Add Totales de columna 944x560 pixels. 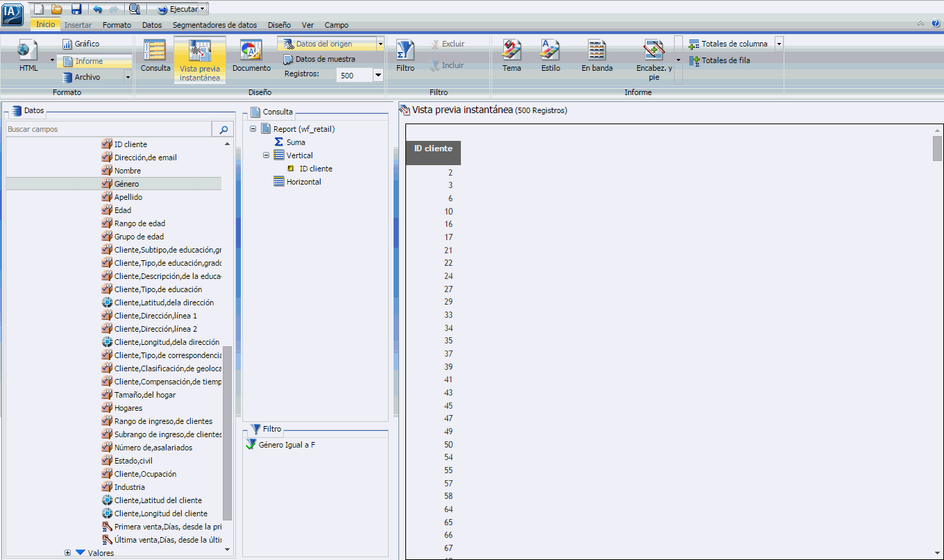tap(729, 44)
